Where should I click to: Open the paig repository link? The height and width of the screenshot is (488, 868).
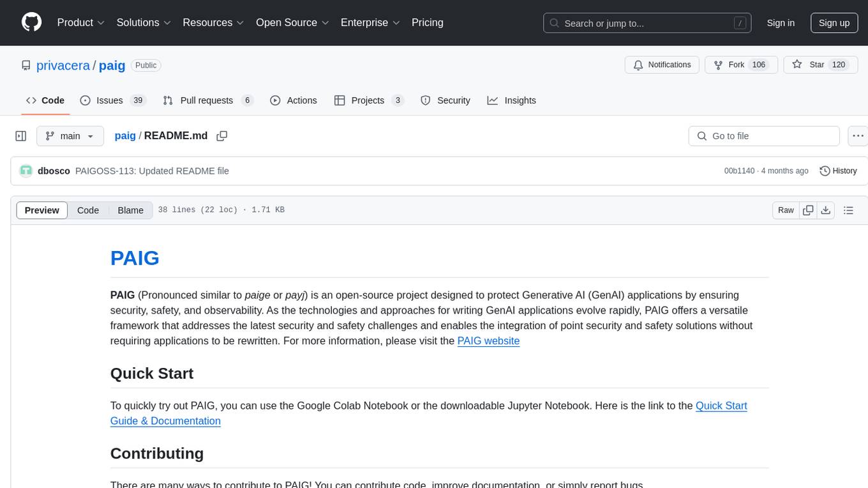(112, 65)
